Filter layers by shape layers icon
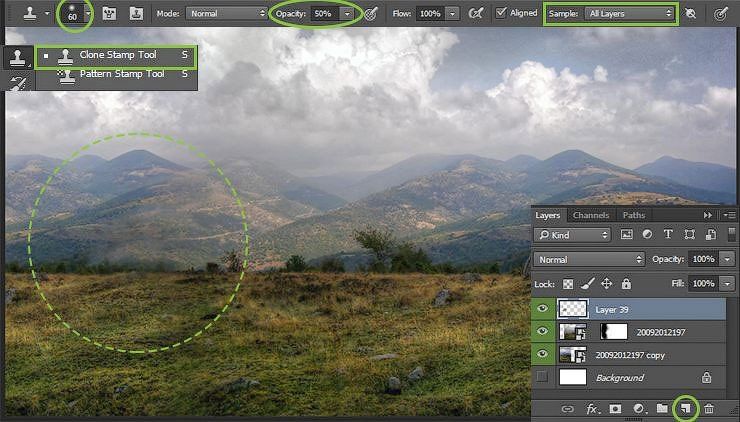The height and width of the screenshot is (422, 740). tap(690, 235)
